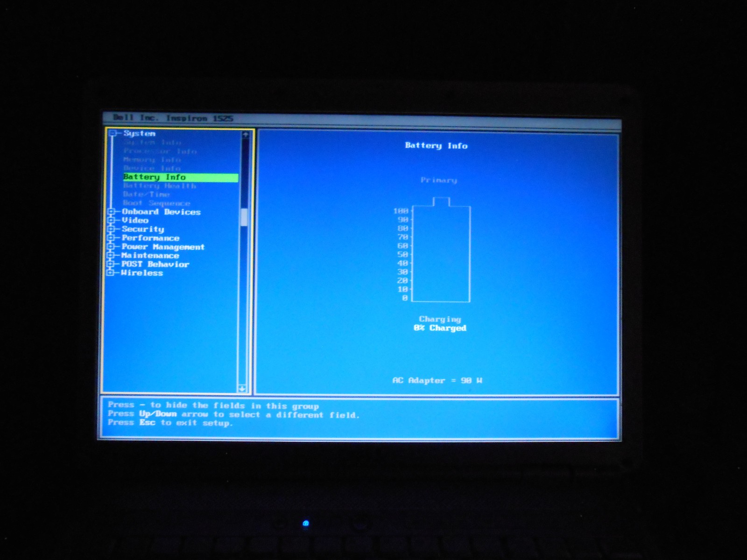
Task: Select the Maintenance label
Action: point(150,255)
